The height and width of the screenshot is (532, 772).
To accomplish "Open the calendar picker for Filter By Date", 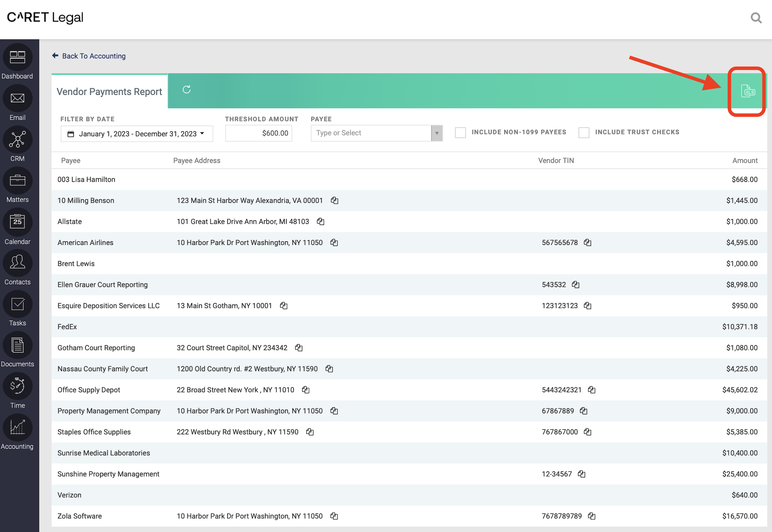I will (x=71, y=134).
